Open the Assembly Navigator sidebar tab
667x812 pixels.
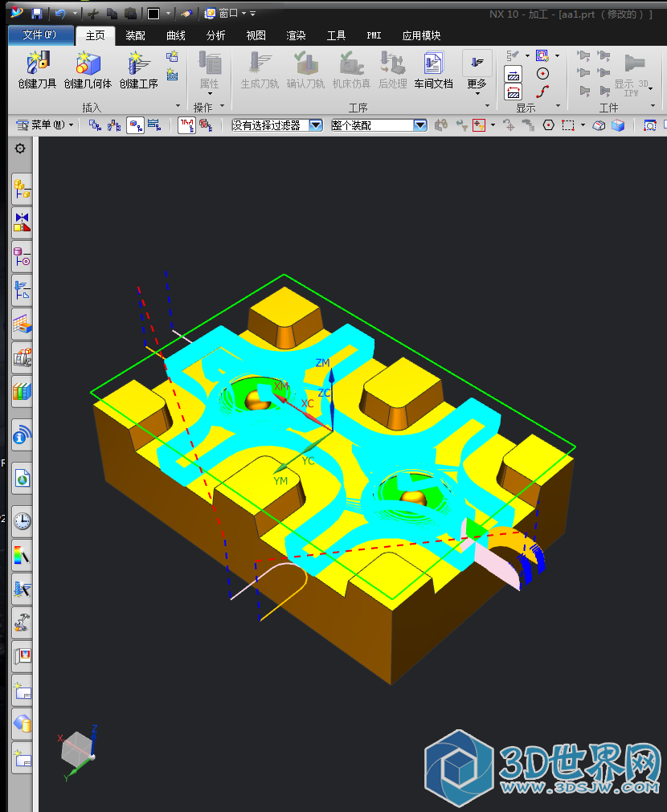point(23,189)
